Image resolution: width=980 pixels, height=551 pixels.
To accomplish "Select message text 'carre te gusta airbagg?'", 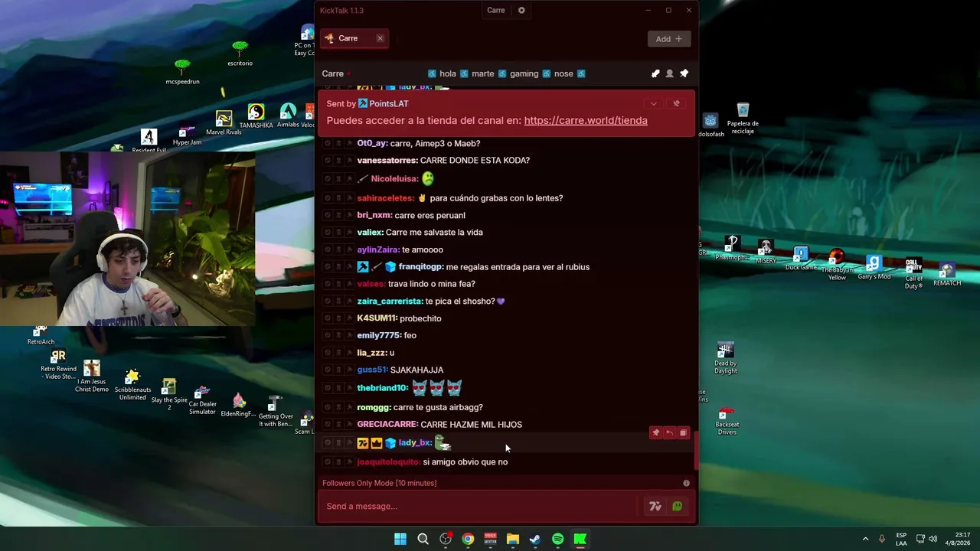I will [x=438, y=407].
